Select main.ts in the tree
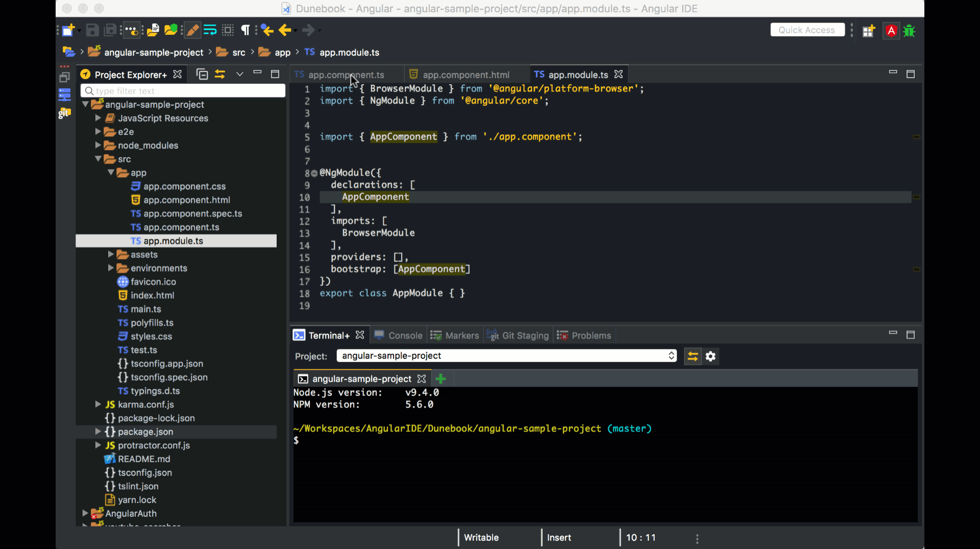This screenshot has height=549, width=980. (x=145, y=309)
